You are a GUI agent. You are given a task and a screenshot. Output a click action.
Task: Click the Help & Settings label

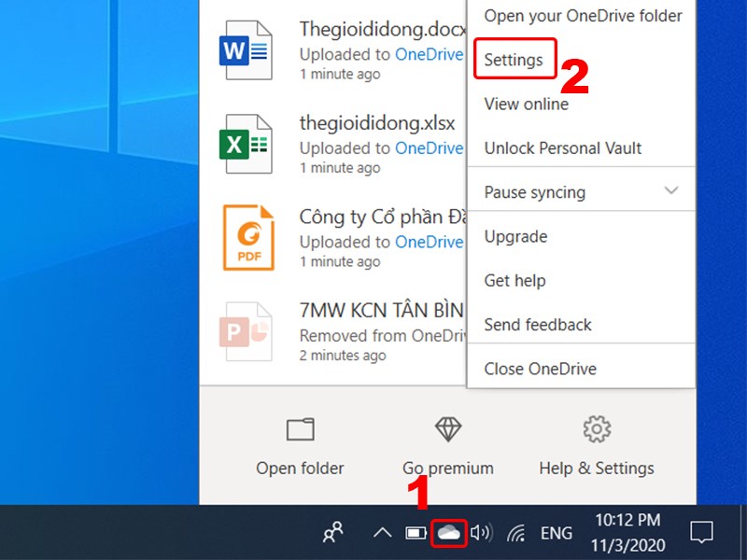pyautogui.click(x=597, y=469)
